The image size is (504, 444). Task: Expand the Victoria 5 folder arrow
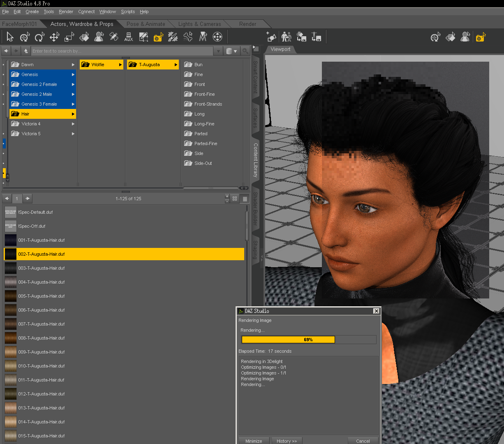pyautogui.click(x=73, y=134)
